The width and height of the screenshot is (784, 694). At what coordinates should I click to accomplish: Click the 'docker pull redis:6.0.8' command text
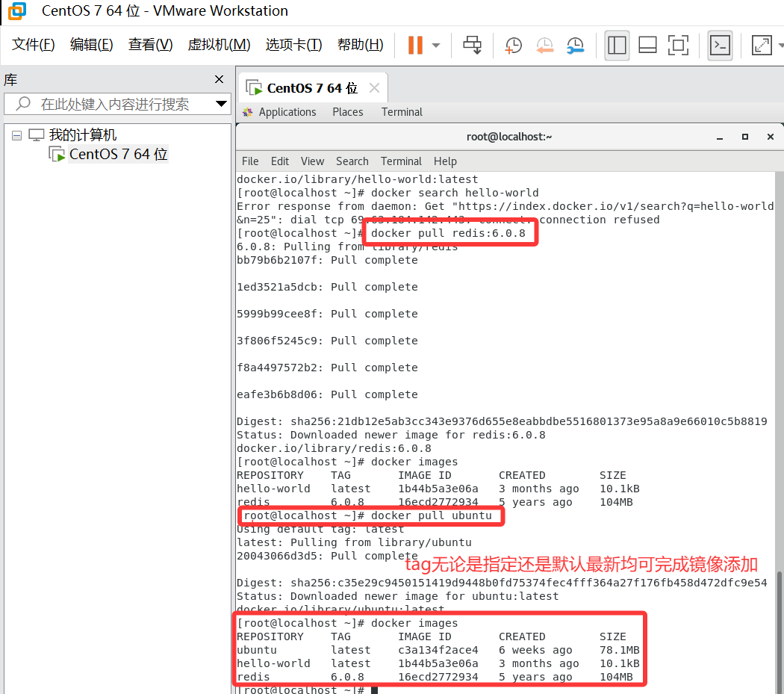[x=448, y=233]
